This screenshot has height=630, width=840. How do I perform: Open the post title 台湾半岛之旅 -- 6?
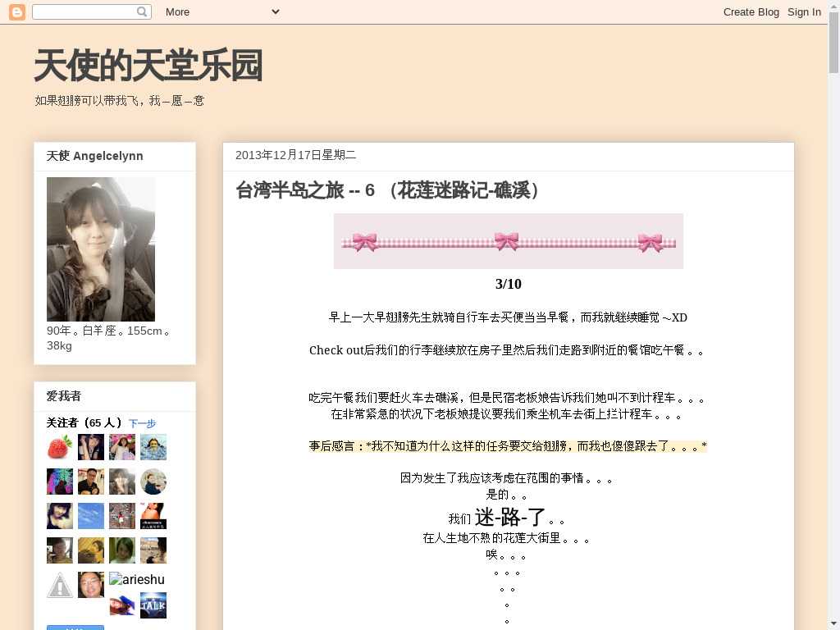pyautogui.click(x=387, y=190)
